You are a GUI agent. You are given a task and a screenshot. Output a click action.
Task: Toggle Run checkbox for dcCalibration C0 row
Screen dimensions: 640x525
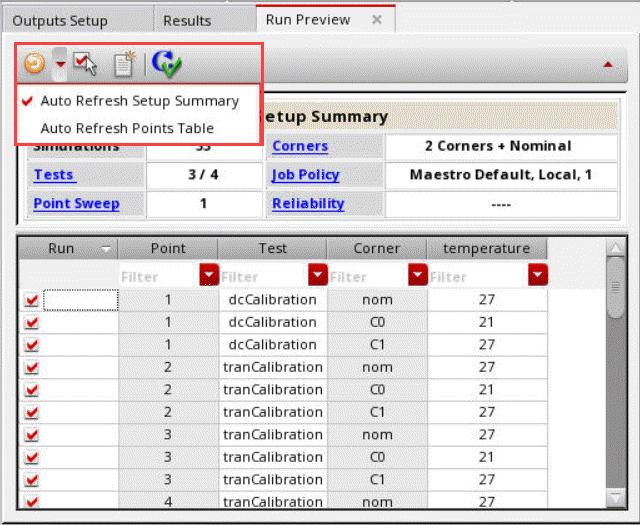tap(32, 322)
